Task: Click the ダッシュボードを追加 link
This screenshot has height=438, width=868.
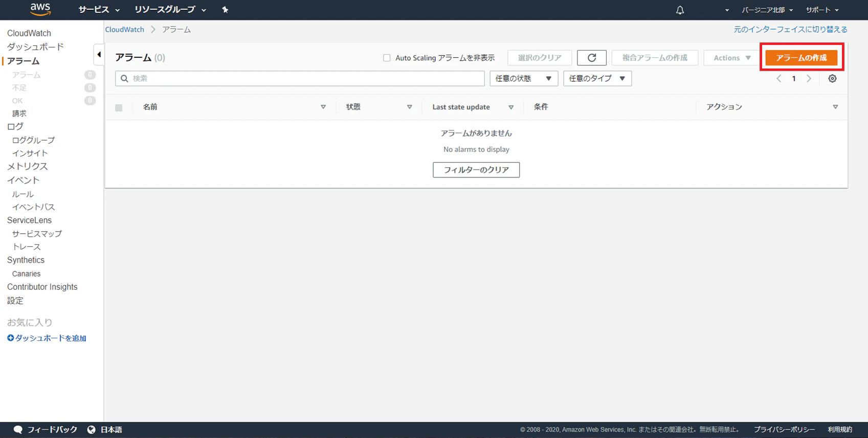Action: (51, 338)
